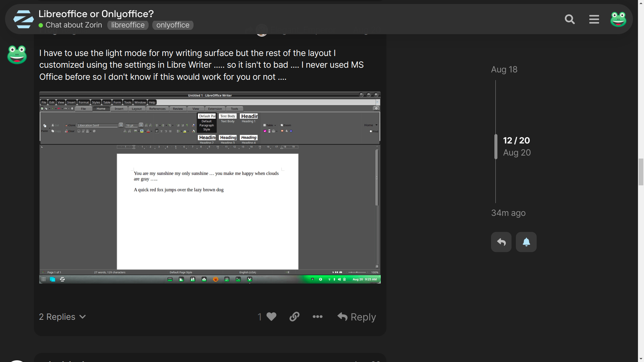Select the 'libreoffice' tag
The width and height of the screenshot is (644, 362).
click(x=128, y=25)
